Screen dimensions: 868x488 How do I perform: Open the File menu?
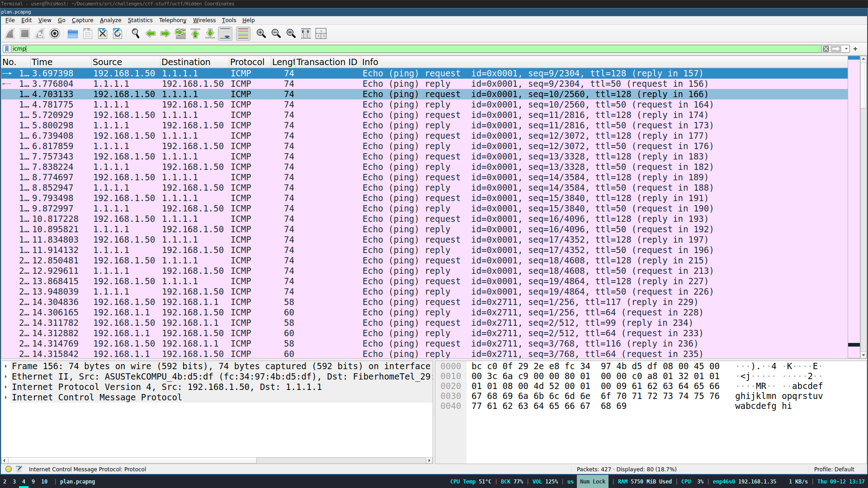pos(10,20)
